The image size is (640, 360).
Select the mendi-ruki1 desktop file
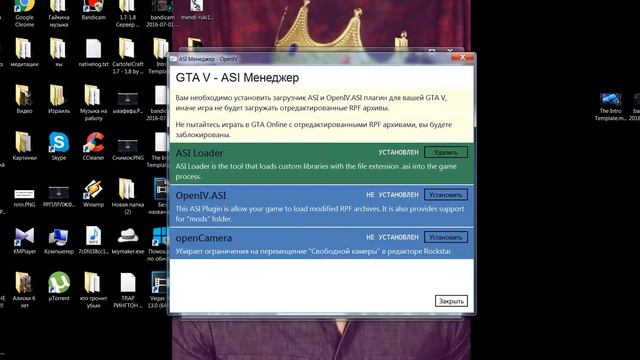point(196,11)
